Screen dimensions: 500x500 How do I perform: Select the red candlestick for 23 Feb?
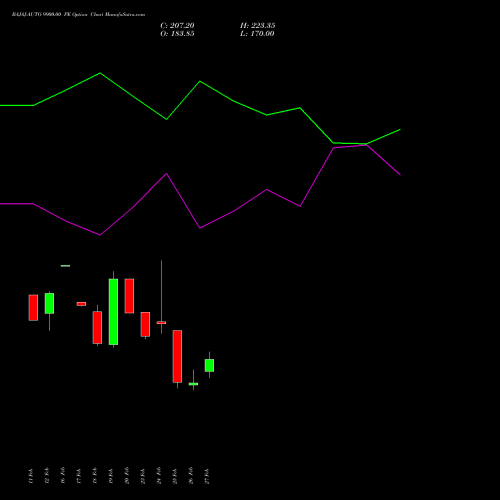click(145, 324)
